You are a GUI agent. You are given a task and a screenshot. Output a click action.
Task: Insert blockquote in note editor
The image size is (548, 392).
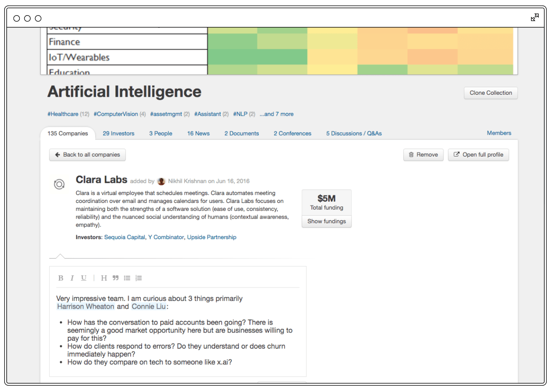(116, 278)
